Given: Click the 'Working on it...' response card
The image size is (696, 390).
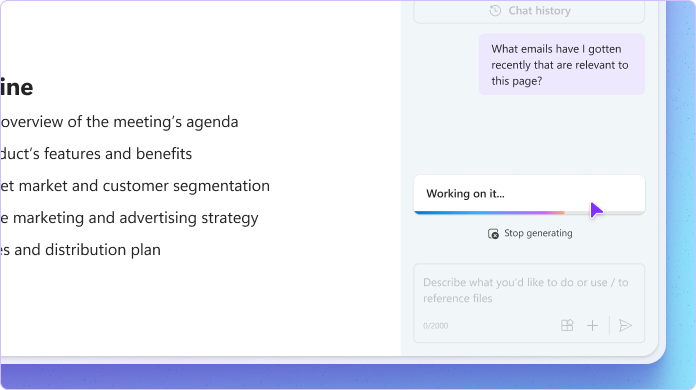Looking at the screenshot, I should pyautogui.click(x=529, y=194).
